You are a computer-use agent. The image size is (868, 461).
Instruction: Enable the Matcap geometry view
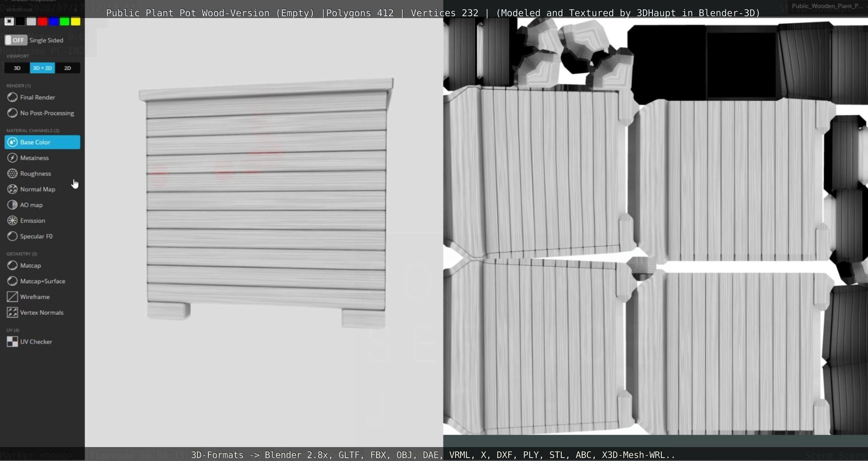[30, 266]
